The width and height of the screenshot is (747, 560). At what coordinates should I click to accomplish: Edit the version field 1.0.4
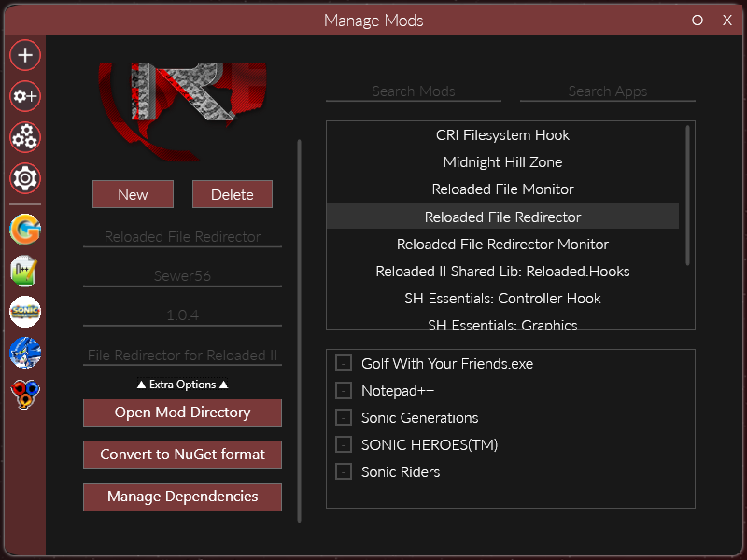click(182, 315)
